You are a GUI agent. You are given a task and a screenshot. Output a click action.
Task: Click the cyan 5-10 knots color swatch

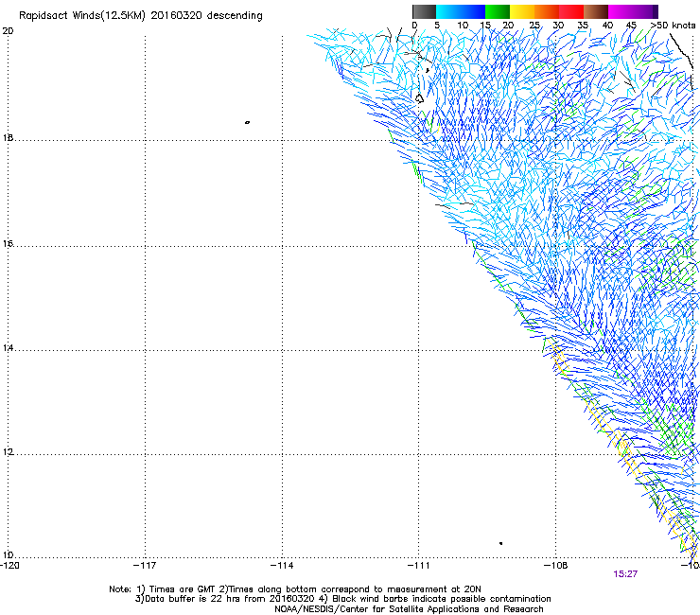(448, 11)
